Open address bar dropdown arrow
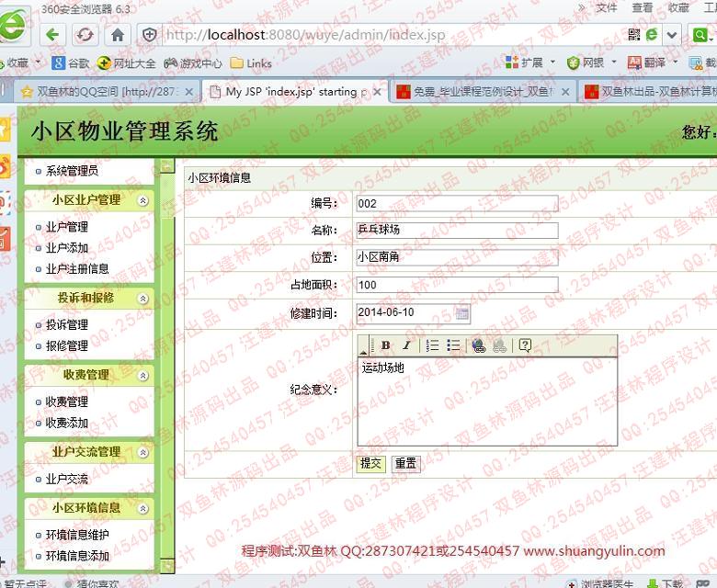The width and height of the screenshot is (717, 588). 671,35
